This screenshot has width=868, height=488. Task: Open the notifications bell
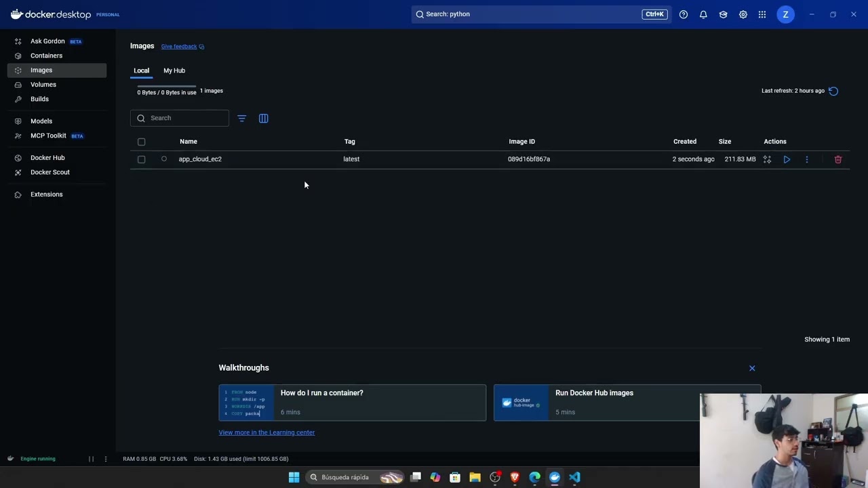703,14
